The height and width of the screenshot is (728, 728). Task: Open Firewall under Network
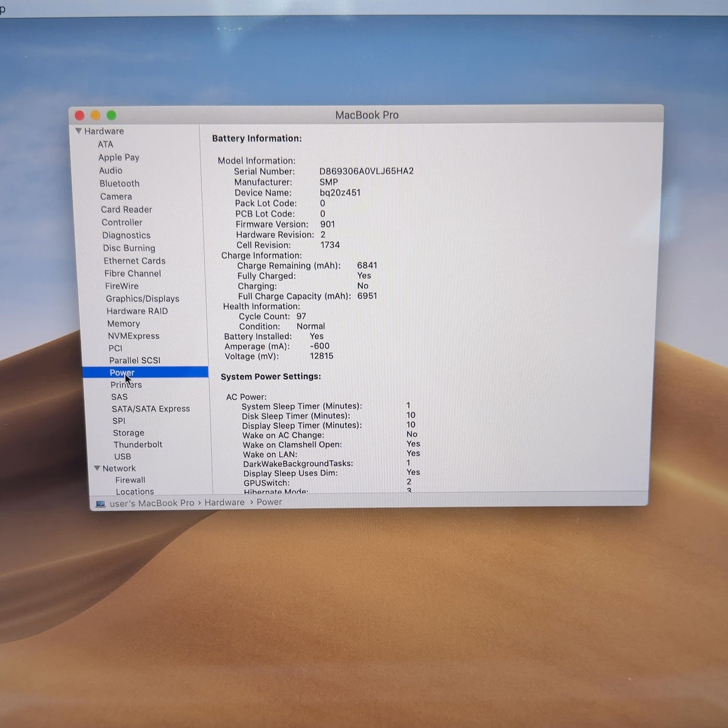point(130,480)
